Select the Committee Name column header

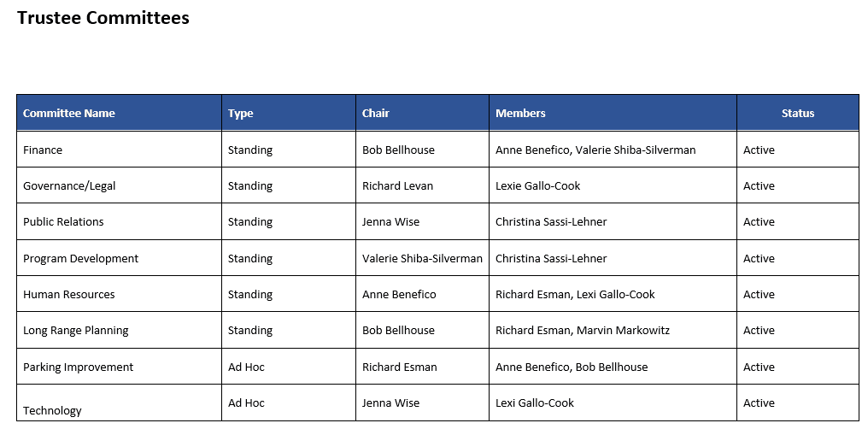click(x=69, y=113)
